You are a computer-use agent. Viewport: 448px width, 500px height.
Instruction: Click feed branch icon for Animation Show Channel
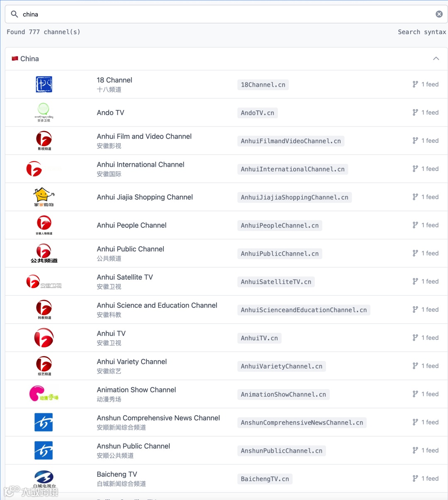click(x=415, y=394)
